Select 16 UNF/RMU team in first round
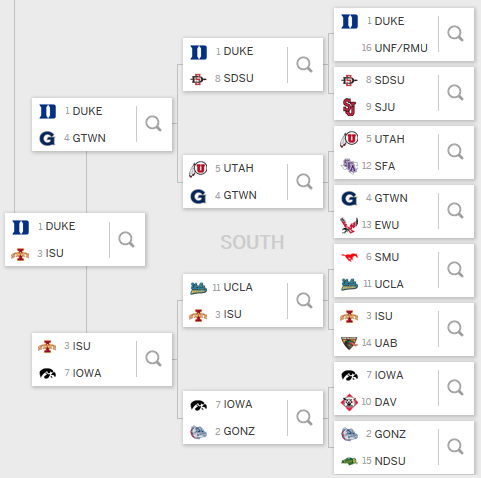 395,48
